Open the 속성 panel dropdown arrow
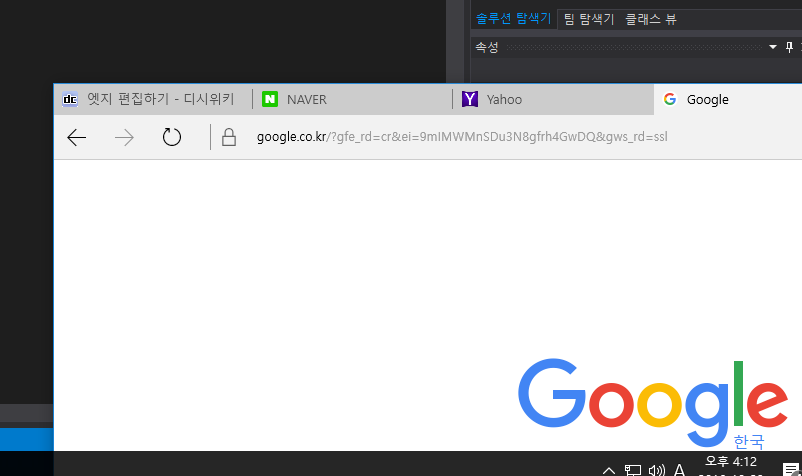This screenshot has width=802, height=476. point(773,48)
